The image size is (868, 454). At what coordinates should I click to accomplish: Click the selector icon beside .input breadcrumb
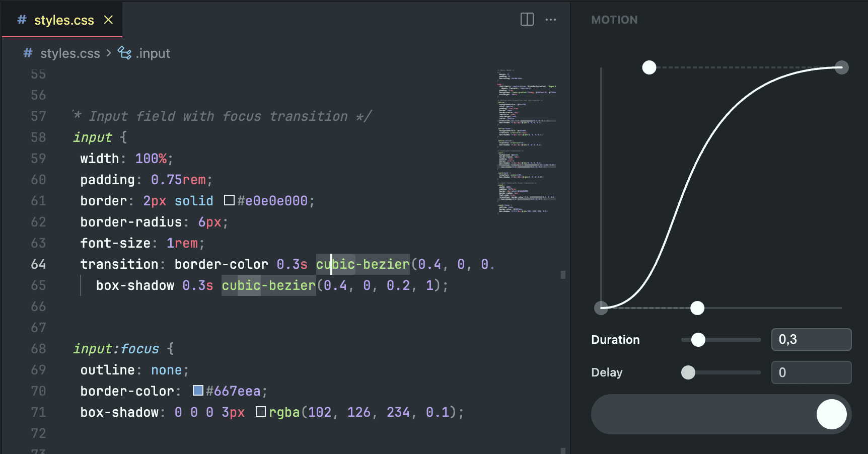124,53
